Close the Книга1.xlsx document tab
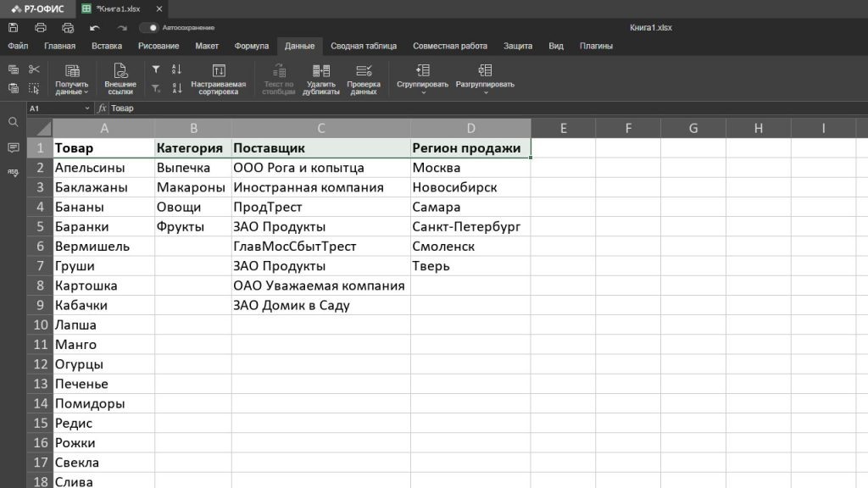The width and height of the screenshot is (868, 488). point(159,8)
